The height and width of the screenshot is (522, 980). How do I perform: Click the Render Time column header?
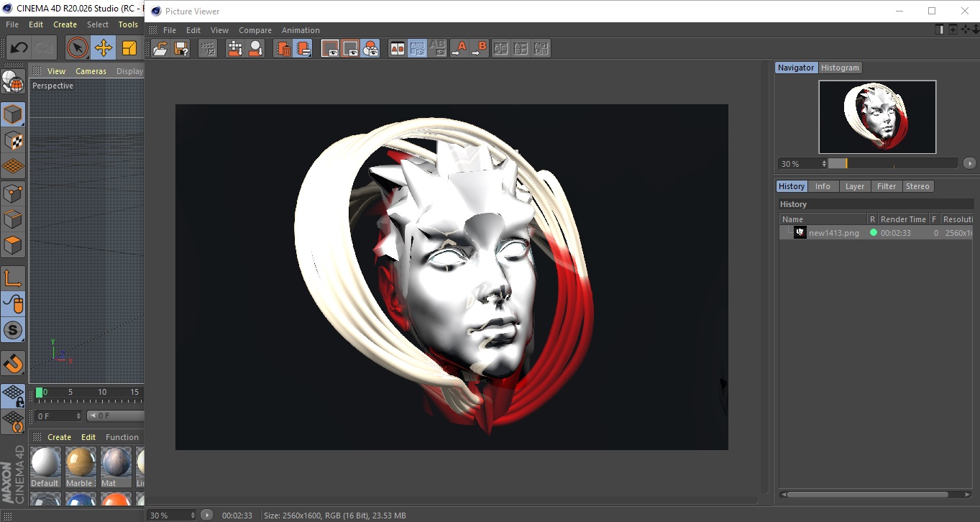point(903,219)
